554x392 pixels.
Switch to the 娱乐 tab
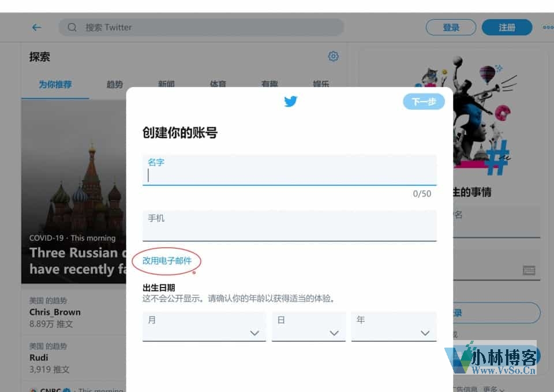321,84
